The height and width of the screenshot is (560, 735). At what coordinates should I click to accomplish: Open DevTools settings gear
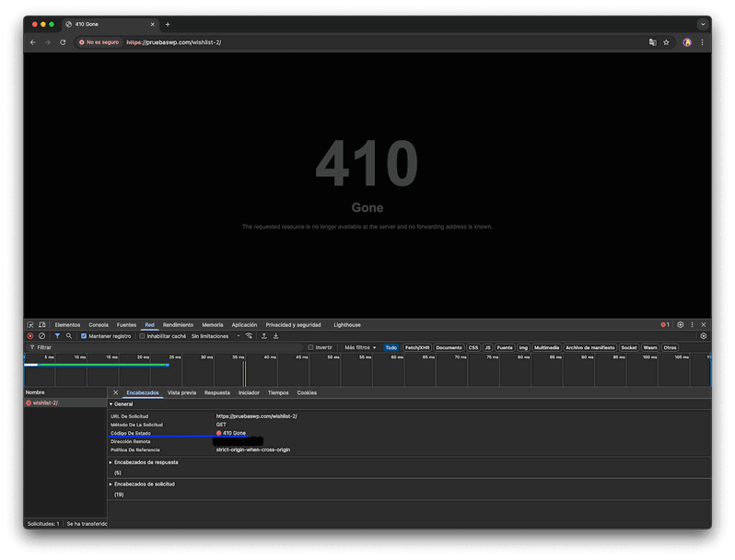point(680,325)
